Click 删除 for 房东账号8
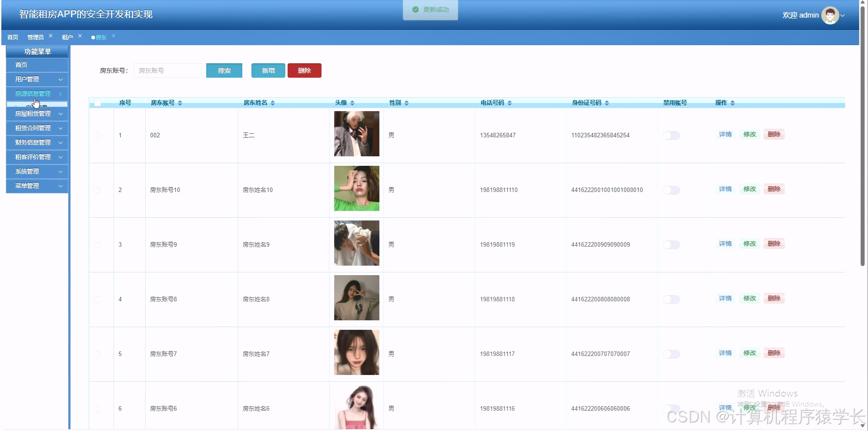The width and height of the screenshot is (868, 431). (x=774, y=298)
